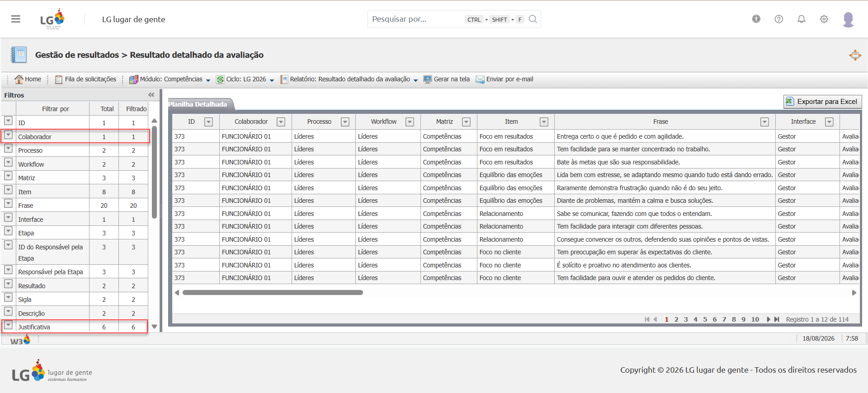Open Relatório: Resultado detalhado dropdown

click(x=415, y=80)
